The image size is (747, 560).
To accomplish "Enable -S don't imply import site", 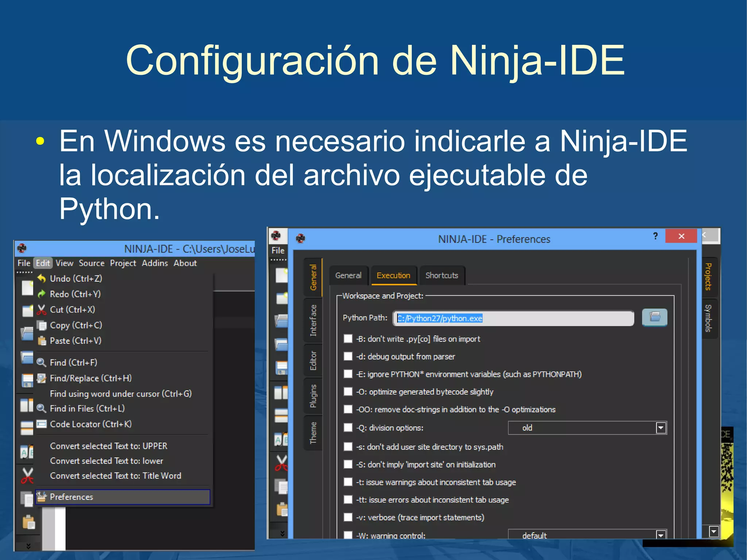I will (348, 464).
